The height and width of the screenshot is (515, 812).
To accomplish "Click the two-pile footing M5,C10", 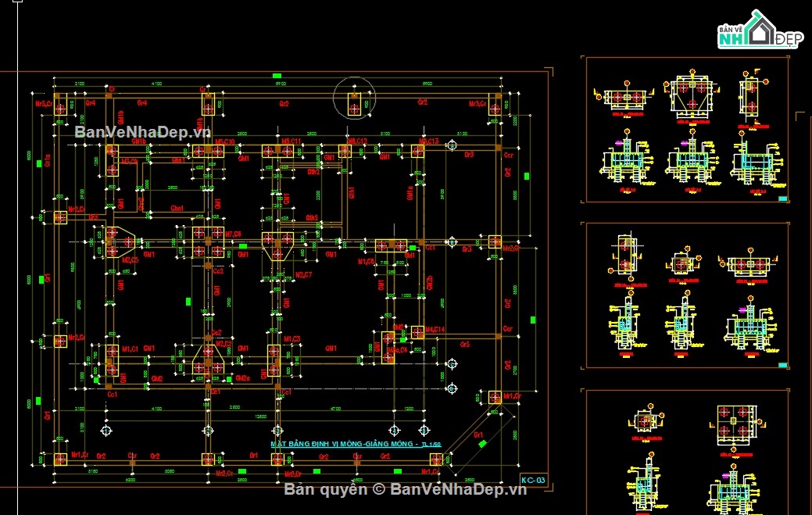I will click(207, 151).
